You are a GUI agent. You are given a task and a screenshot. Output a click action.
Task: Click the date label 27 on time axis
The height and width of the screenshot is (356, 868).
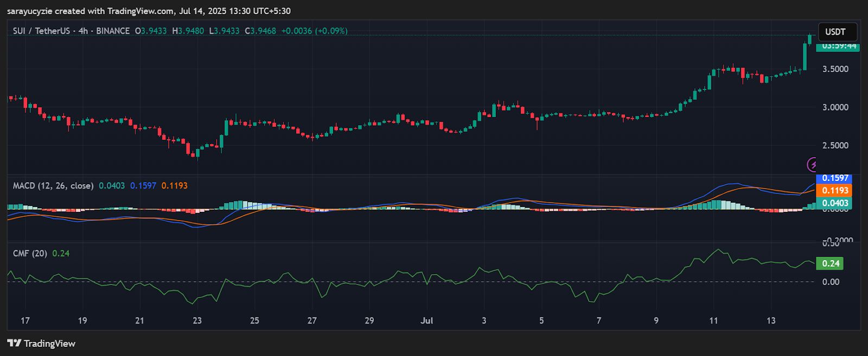tap(312, 321)
